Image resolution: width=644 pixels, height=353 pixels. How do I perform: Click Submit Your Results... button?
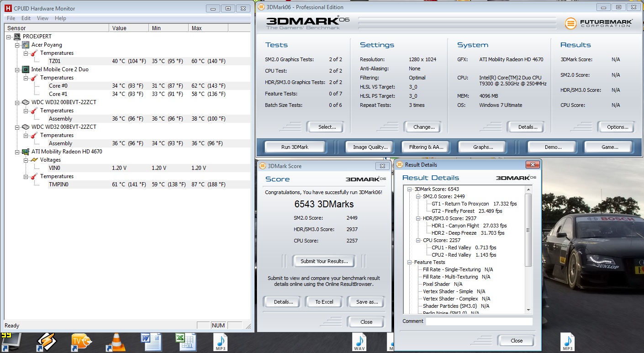[x=324, y=261]
